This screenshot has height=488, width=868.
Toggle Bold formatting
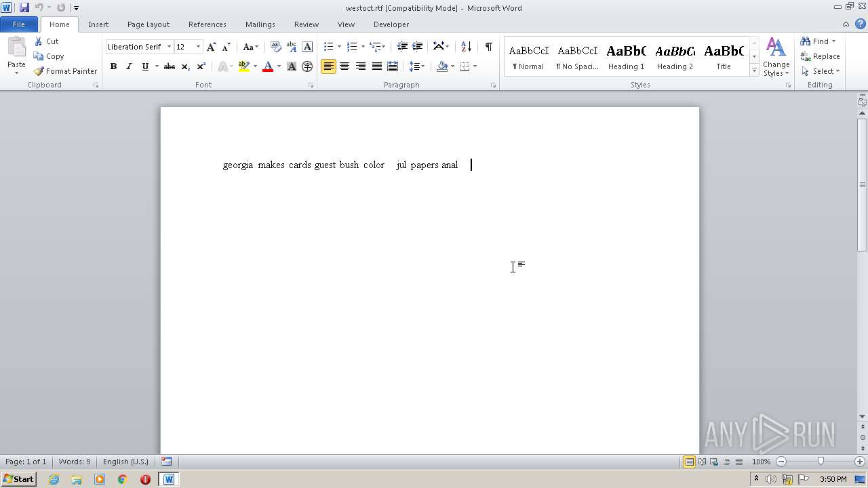pos(113,66)
